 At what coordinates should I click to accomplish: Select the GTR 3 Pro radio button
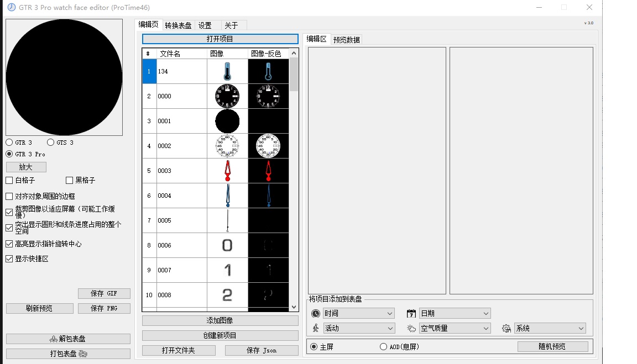[x=9, y=154]
